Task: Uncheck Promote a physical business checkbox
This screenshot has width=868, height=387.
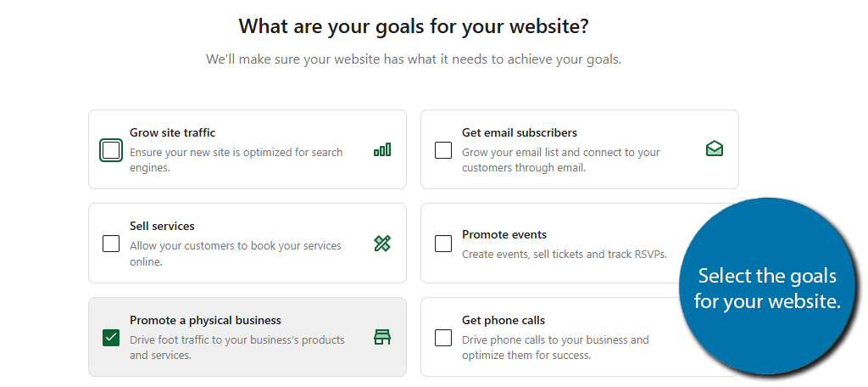Action: click(111, 338)
